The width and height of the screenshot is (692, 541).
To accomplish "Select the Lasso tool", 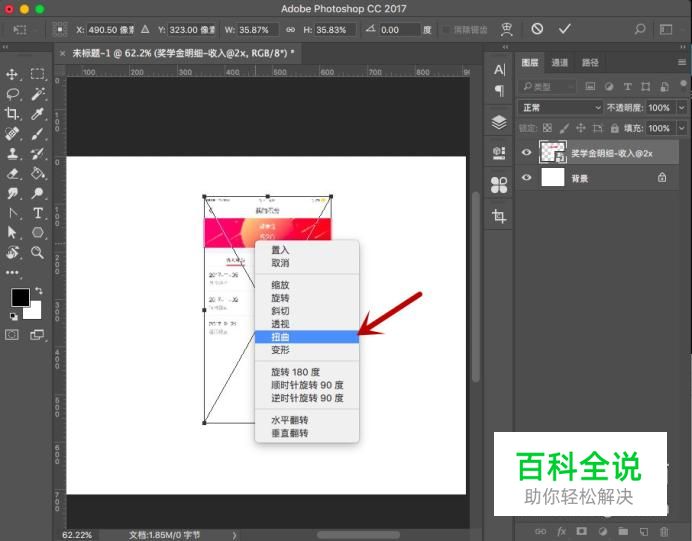I will [x=12, y=94].
